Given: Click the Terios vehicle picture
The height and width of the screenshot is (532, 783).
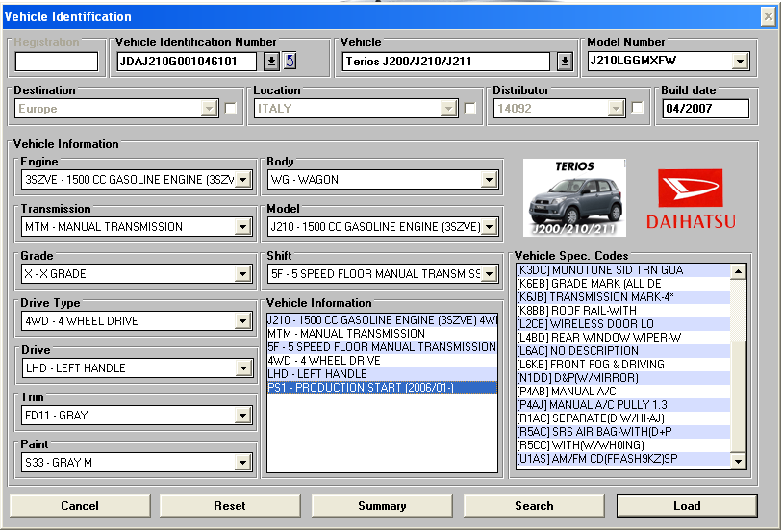Looking at the screenshot, I should (574, 198).
